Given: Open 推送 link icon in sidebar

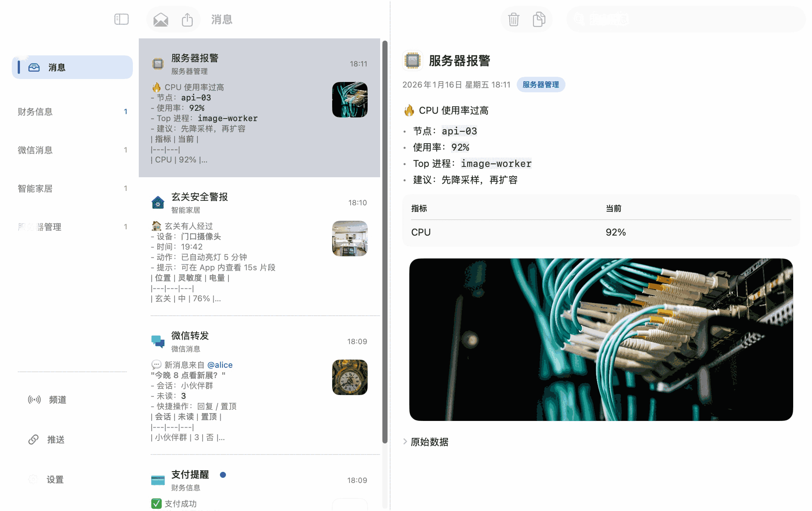Looking at the screenshot, I should pos(34,439).
